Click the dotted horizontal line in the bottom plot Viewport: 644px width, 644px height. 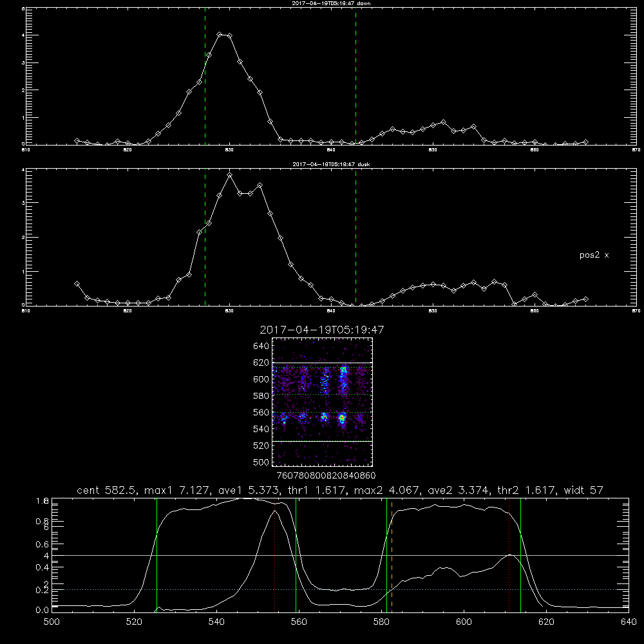[340, 590]
